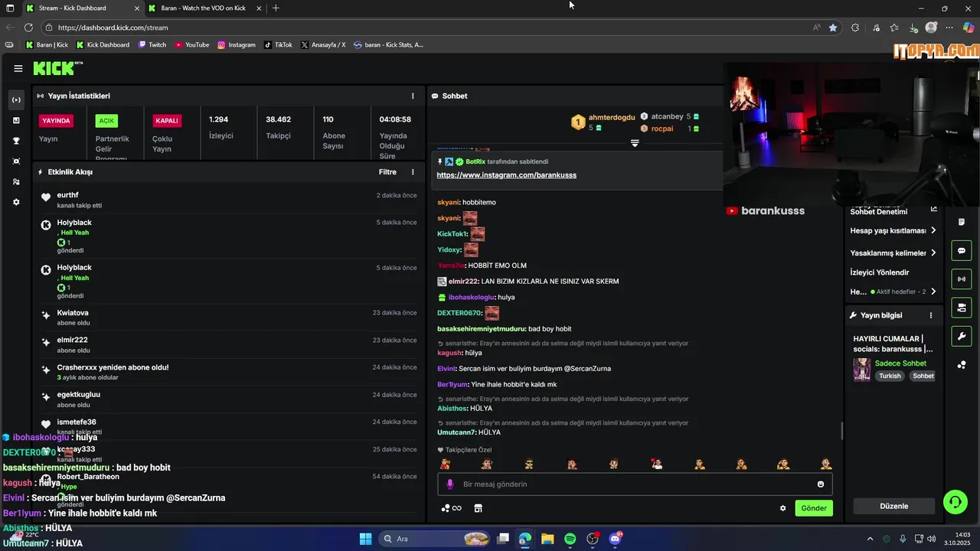
Task: Click the browser address bar URL
Action: [113, 28]
